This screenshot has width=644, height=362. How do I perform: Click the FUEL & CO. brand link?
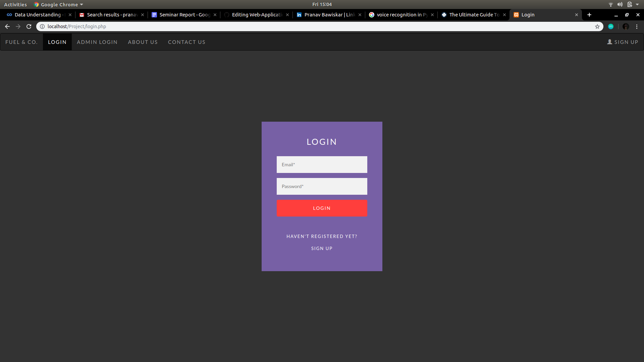(x=21, y=42)
